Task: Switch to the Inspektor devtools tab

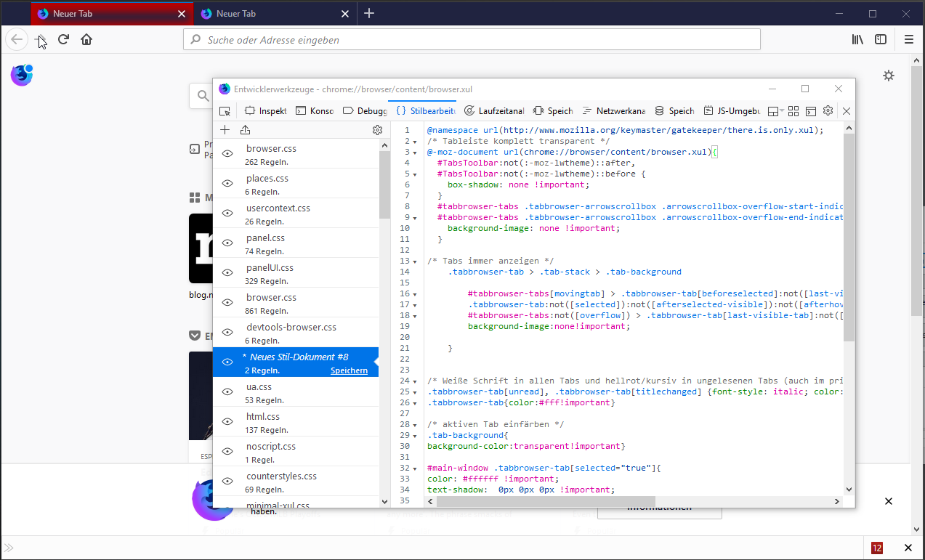Action: 266,111
